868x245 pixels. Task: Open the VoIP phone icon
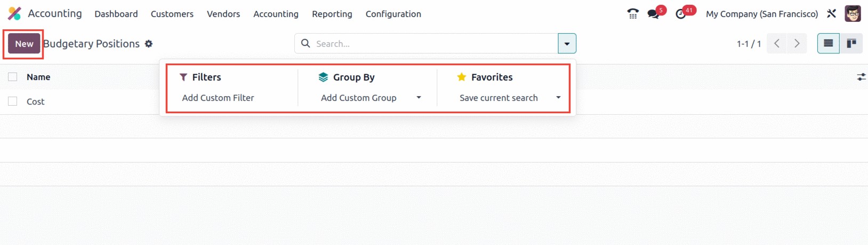click(633, 14)
